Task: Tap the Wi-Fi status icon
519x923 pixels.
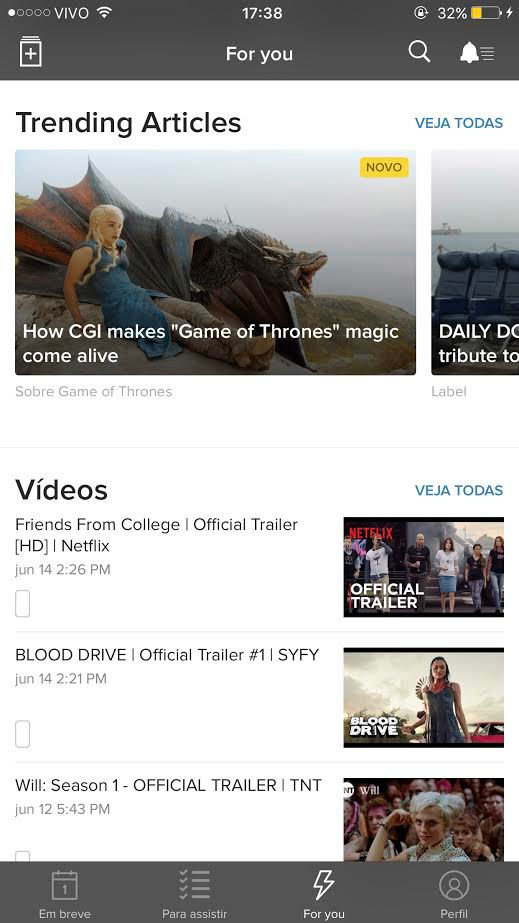Action: [x=104, y=12]
